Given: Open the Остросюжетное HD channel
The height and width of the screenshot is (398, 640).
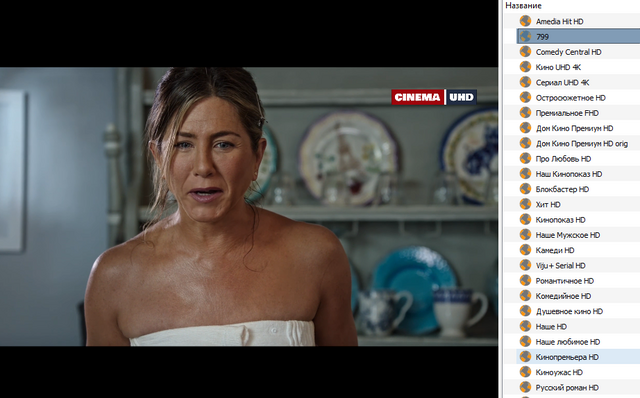Looking at the screenshot, I should pos(572,98).
